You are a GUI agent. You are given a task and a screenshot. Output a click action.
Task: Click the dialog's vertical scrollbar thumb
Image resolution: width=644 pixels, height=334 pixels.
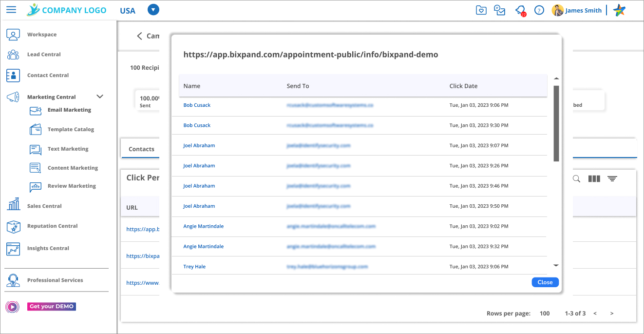pos(556,123)
